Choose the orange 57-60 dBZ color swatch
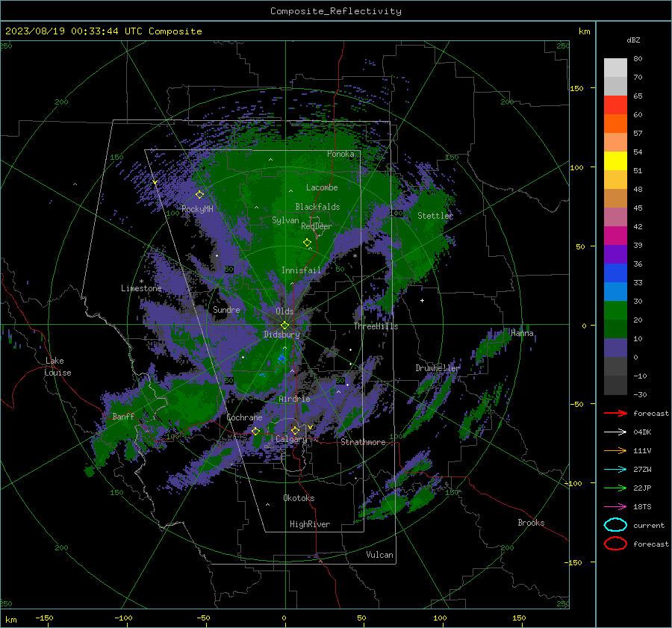 click(x=615, y=124)
